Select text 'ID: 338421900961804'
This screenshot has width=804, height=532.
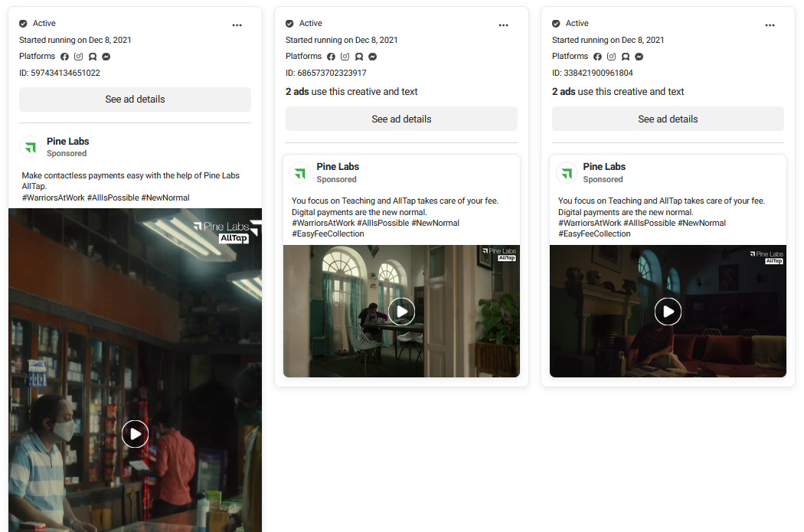[592, 73]
